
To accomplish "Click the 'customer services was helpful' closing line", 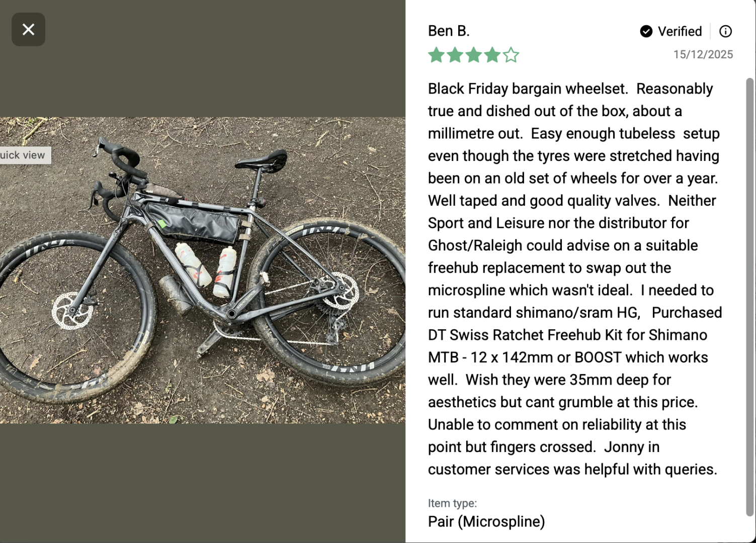I will [x=572, y=470].
